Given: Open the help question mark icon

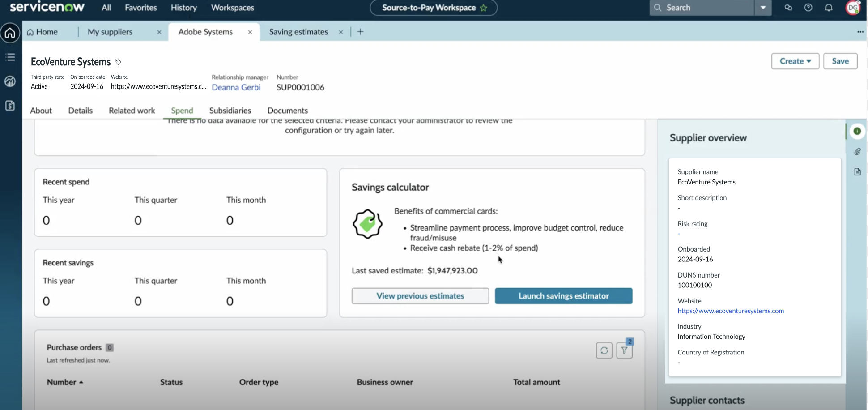Looking at the screenshot, I should click(x=808, y=8).
